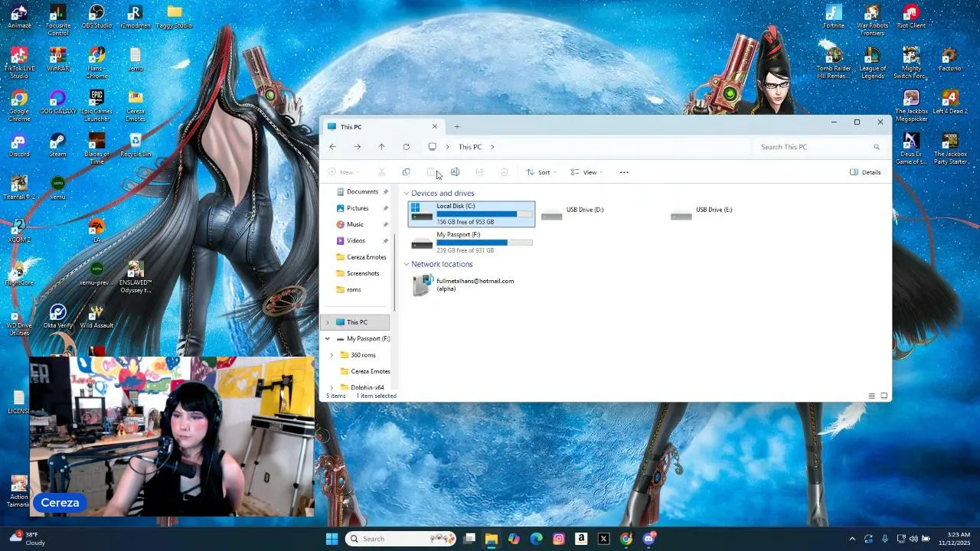Open roms folder in sidebar
This screenshot has width=980, height=551.
click(354, 290)
